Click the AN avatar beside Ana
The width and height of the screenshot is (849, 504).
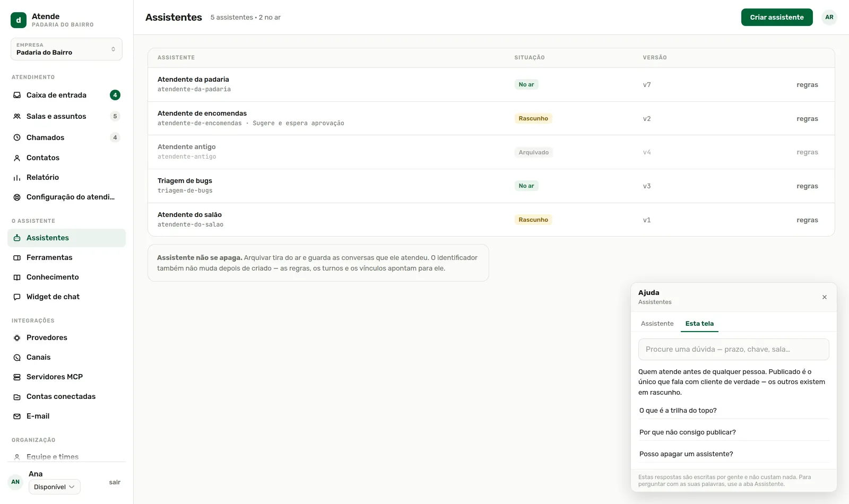coord(15,482)
